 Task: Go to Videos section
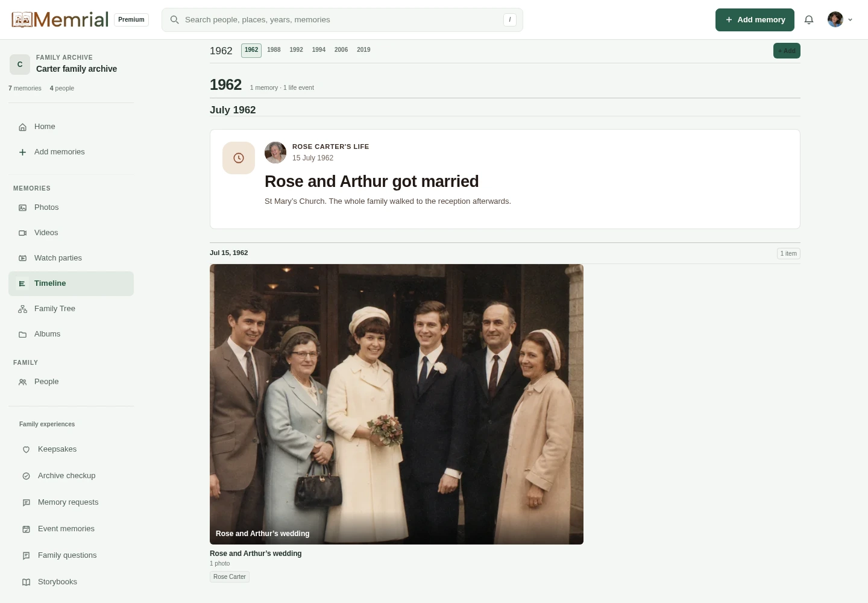(x=71, y=233)
